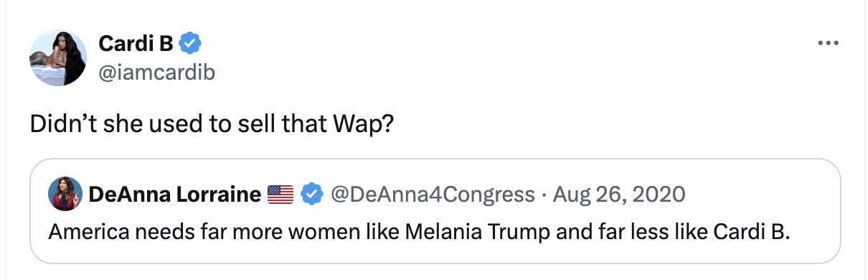
Task: Open the three-dot More options menu
Action: point(828,45)
